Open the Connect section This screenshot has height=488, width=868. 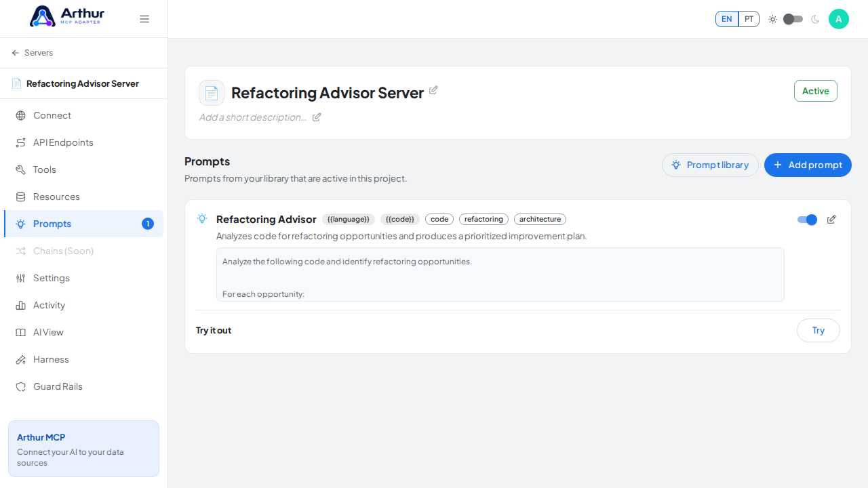click(x=83, y=115)
